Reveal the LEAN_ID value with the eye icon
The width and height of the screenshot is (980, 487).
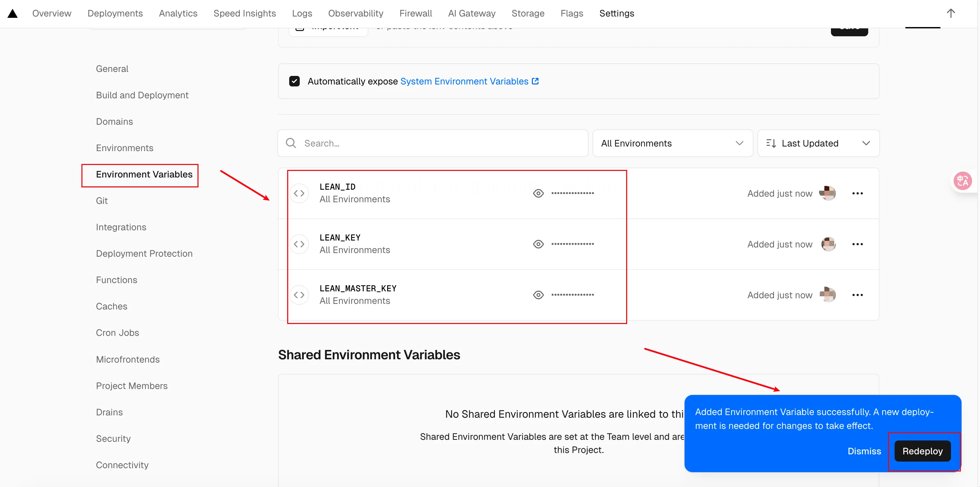tap(538, 193)
